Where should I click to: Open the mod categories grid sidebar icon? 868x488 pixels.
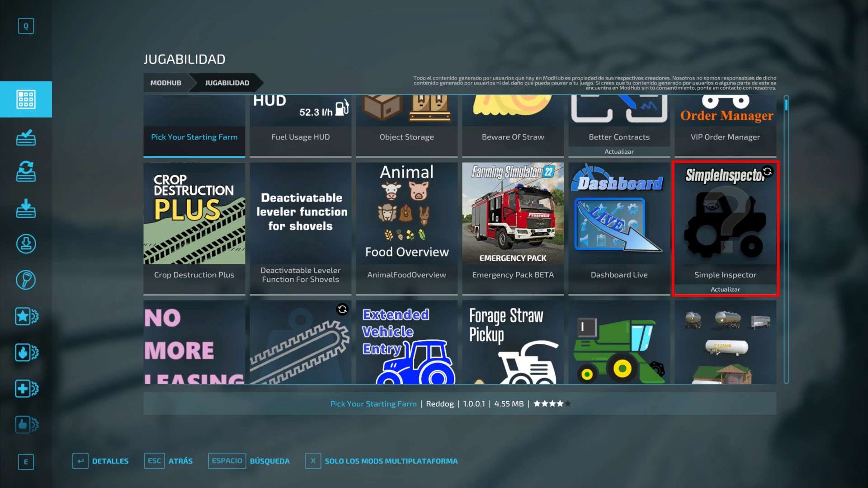pyautogui.click(x=26, y=99)
